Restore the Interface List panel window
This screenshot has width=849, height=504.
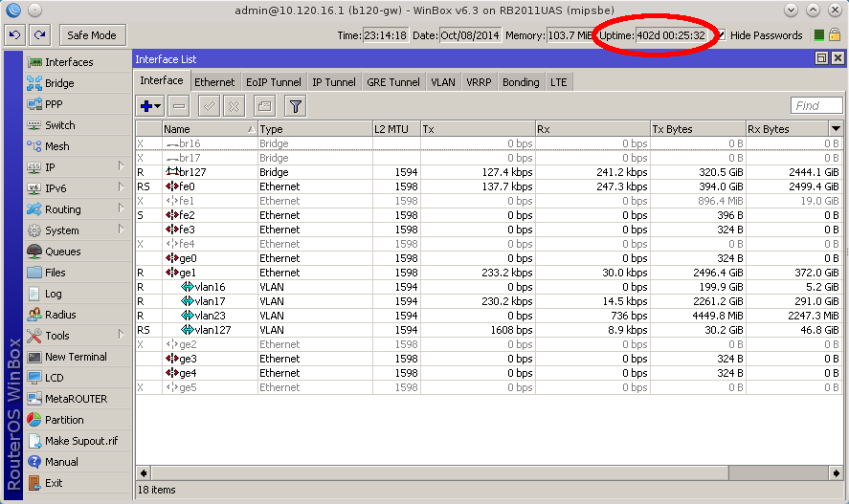pos(821,58)
